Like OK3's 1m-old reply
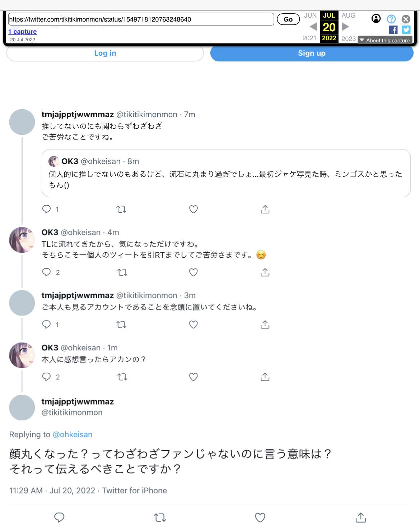This screenshot has width=420, height=529. 193,377
